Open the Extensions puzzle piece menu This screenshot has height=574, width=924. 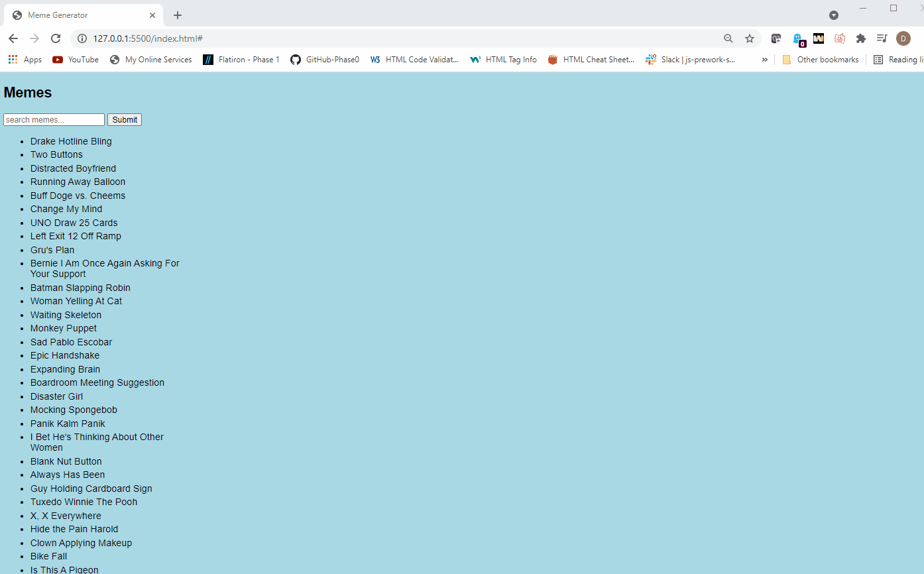tap(861, 38)
